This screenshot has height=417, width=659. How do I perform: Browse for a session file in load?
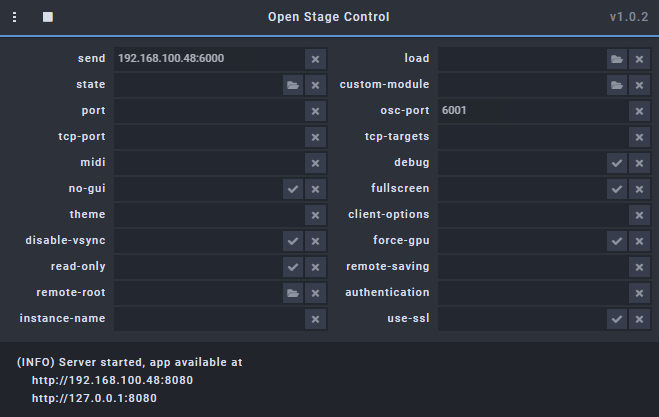(617, 59)
